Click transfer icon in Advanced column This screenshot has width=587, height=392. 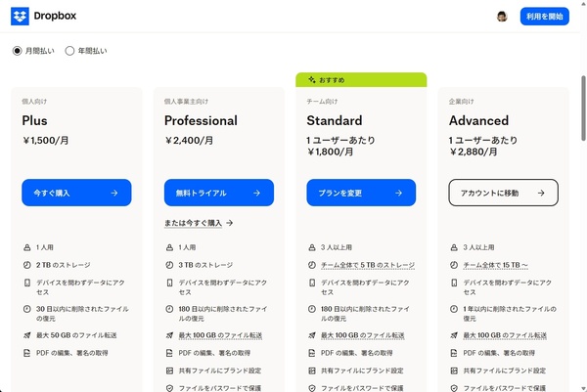[x=454, y=335]
